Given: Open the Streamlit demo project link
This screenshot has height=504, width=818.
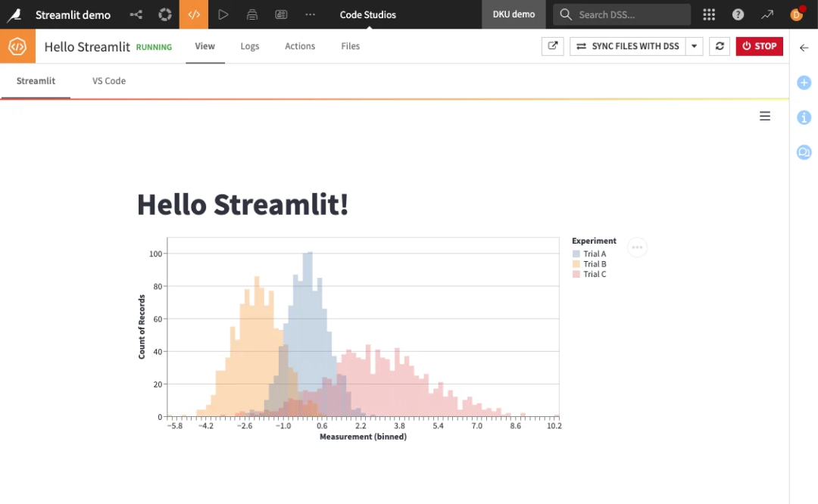Looking at the screenshot, I should click(73, 14).
